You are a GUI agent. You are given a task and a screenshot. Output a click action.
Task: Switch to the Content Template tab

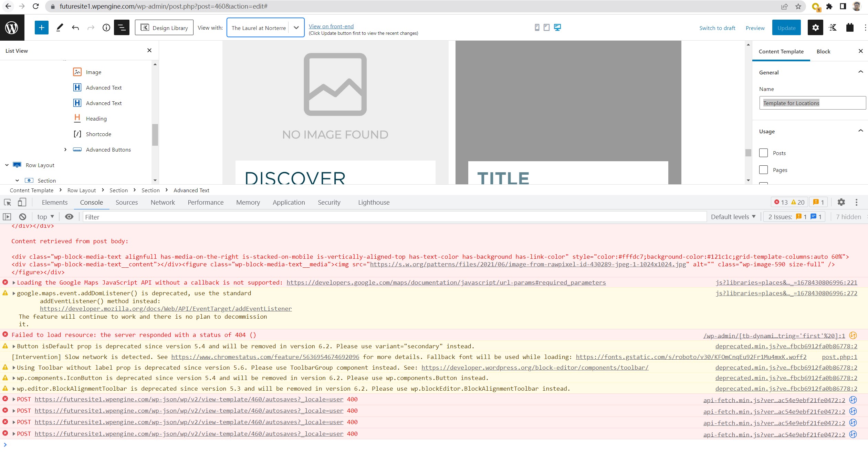(781, 51)
